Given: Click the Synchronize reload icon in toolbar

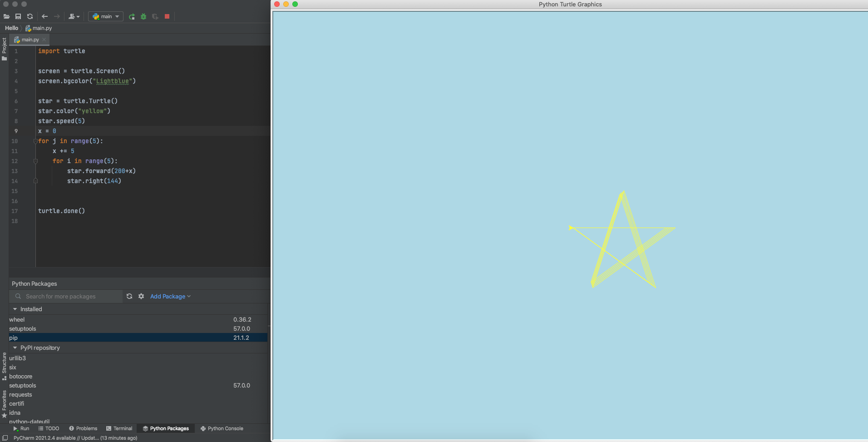Looking at the screenshot, I should [30, 16].
